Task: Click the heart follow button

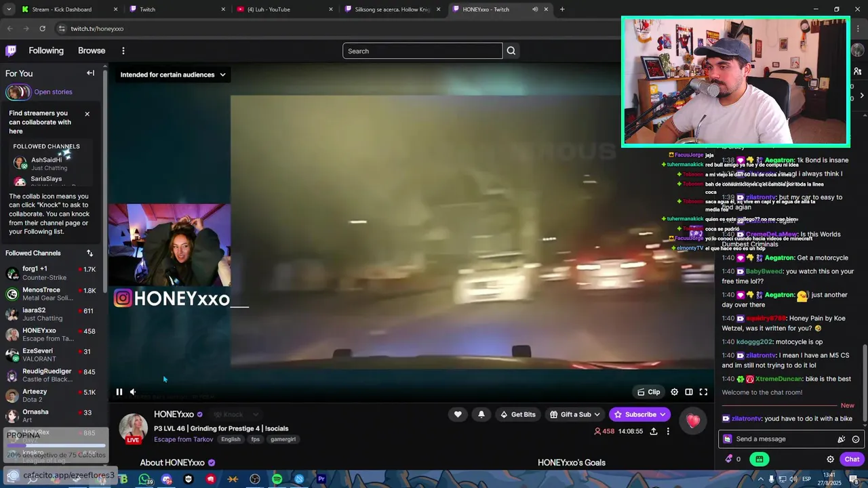Action: pos(458,414)
